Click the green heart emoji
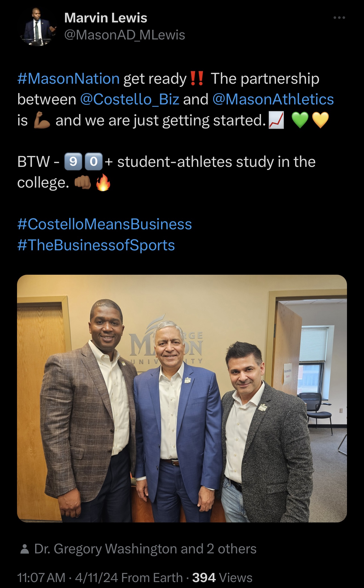The image size is (364, 588). (x=300, y=120)
